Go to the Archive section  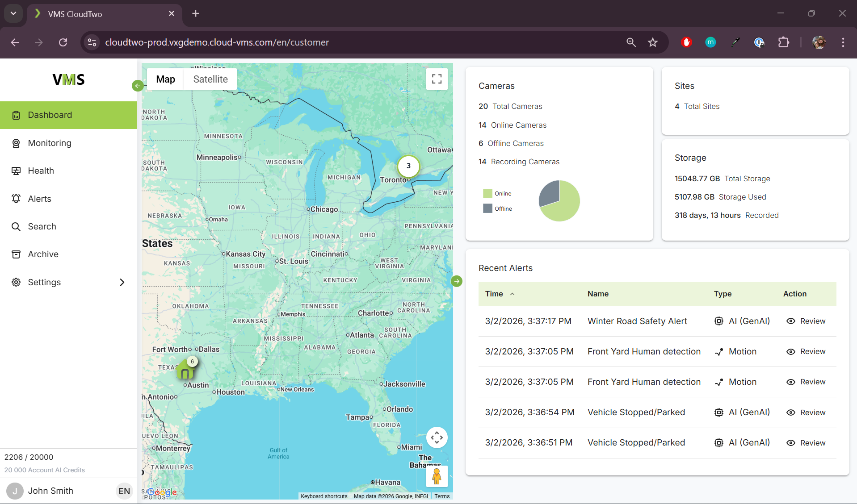pos(43,254)
